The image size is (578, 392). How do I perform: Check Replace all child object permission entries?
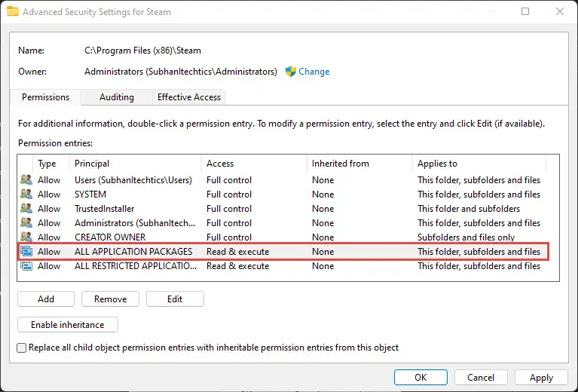(x=22, y=348)
